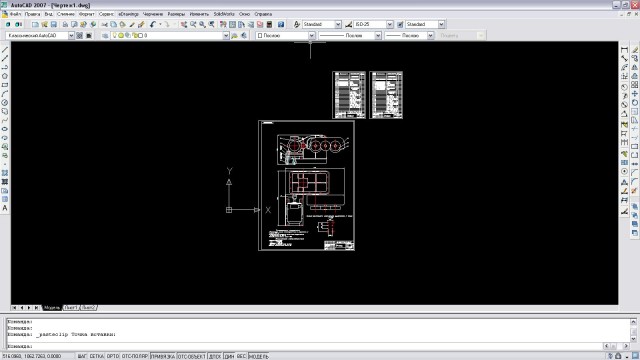
Task: Click the Save diskette icon
Action: pos(53,24)
